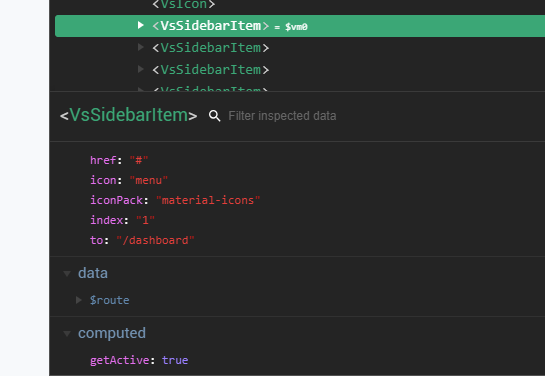Expand the third VsSidebarItem tree arrow

click(140, 69)
